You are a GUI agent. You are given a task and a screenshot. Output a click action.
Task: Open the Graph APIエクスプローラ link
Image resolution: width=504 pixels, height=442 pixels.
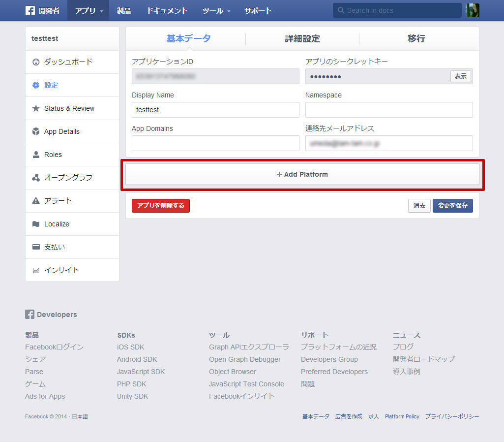(249, 347)
